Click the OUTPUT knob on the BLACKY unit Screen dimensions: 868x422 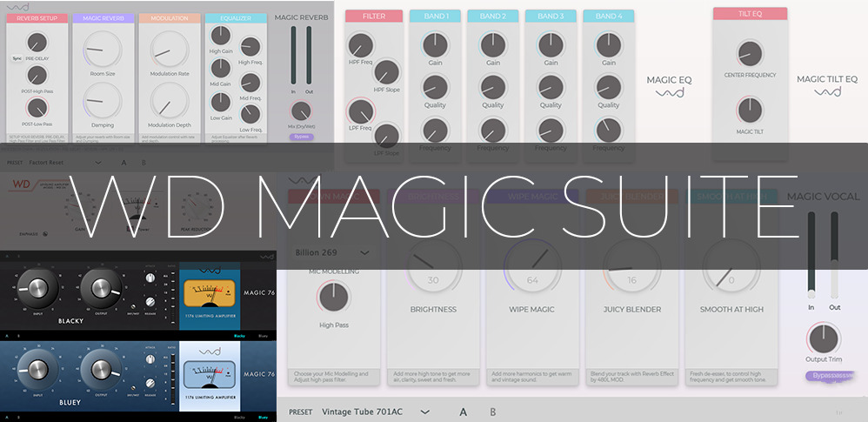click(x=100, y=288)
